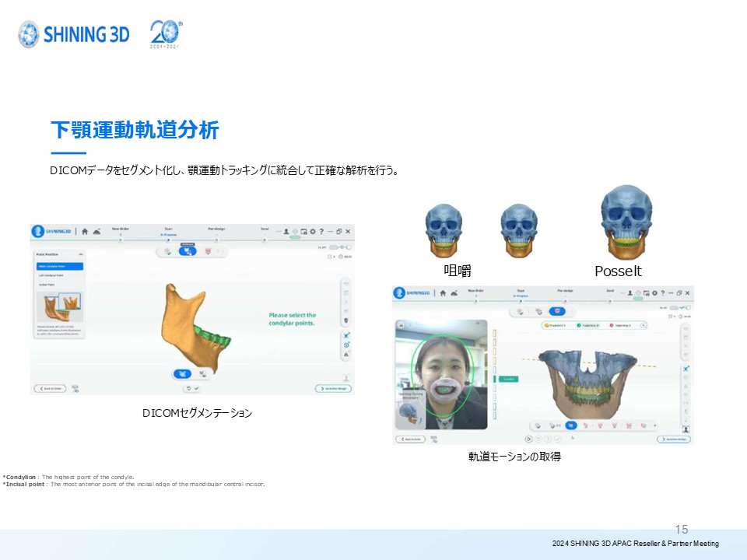
Task: Select the highlighted Right Condylar Point item
Action: (60, 266)
